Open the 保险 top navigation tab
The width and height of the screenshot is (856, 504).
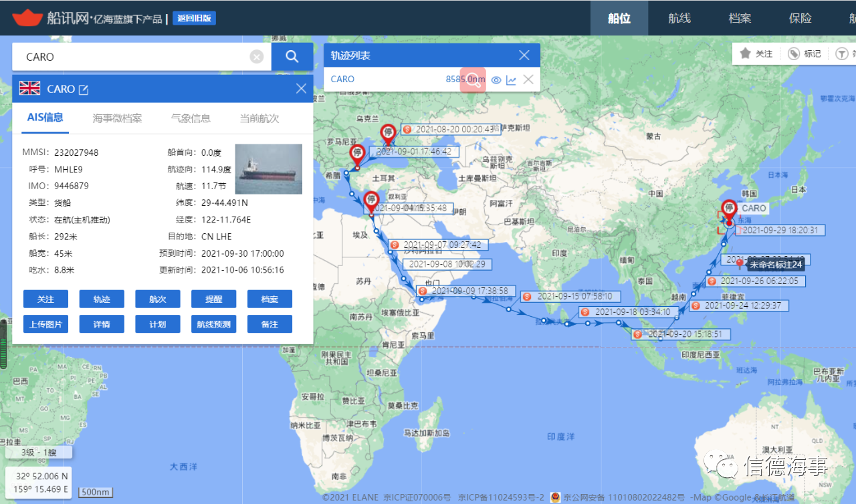(x=800, y=18)
